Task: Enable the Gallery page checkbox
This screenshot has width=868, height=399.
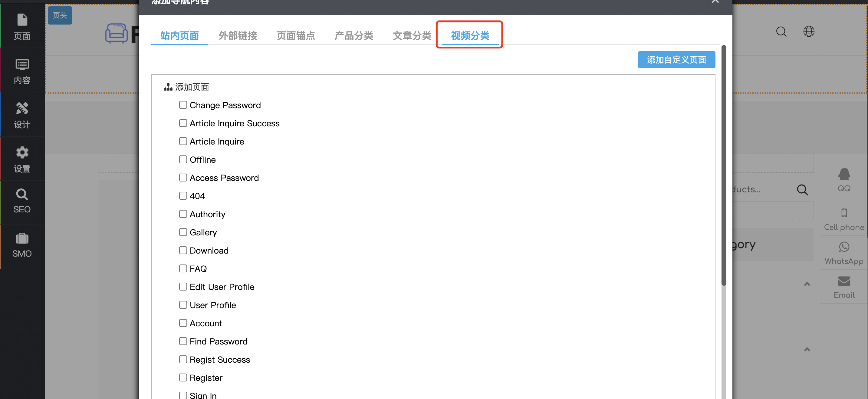Action: click(183, 232)
